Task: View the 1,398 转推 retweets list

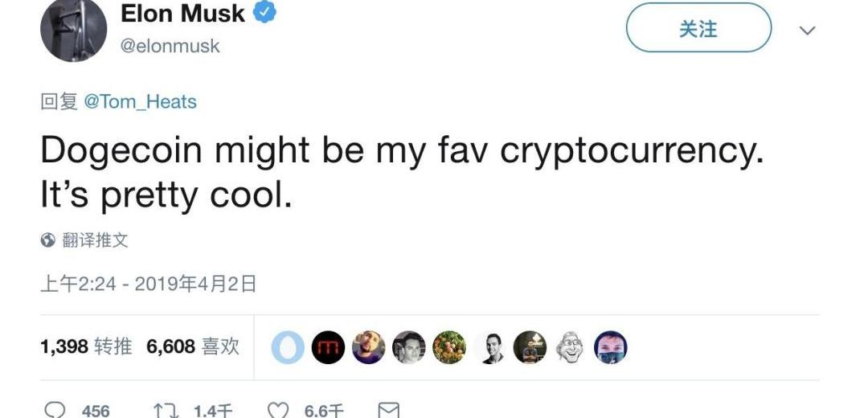Action: point(86,346)
